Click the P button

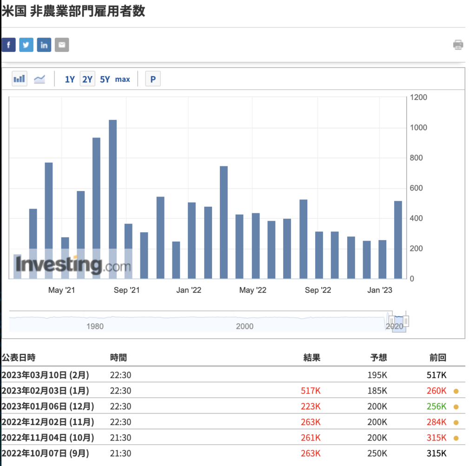coord(153,79)
